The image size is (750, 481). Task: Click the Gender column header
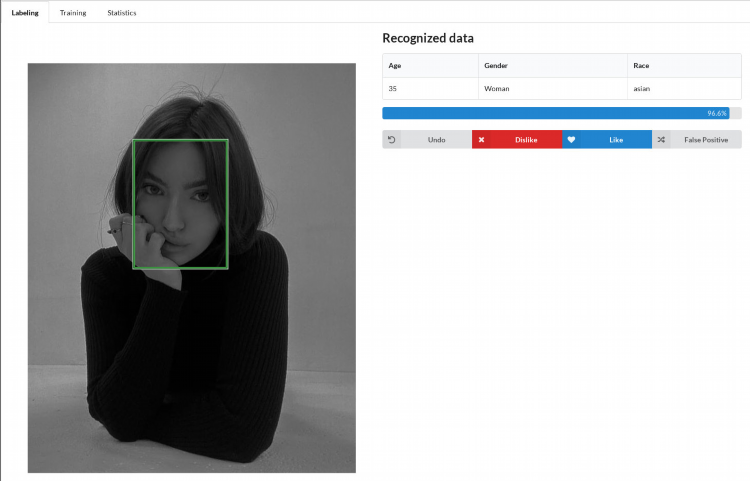[553, 66]
